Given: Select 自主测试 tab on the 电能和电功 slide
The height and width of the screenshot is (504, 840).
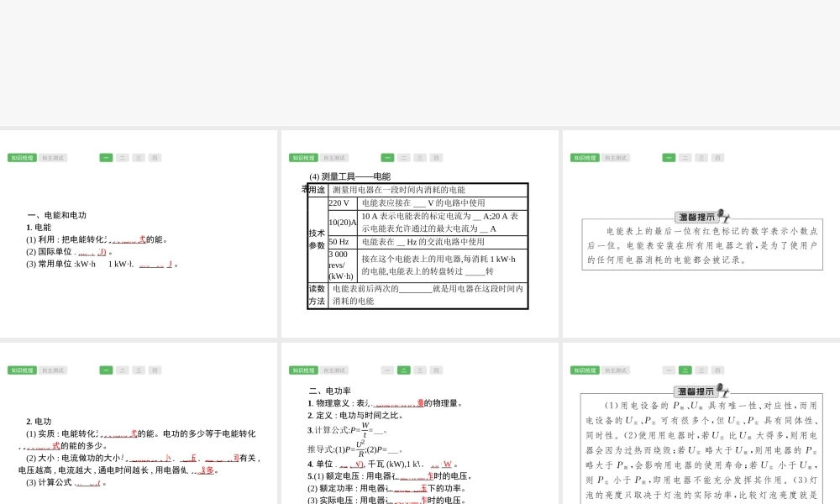Looking at the screenshot, I should (53, 158).
